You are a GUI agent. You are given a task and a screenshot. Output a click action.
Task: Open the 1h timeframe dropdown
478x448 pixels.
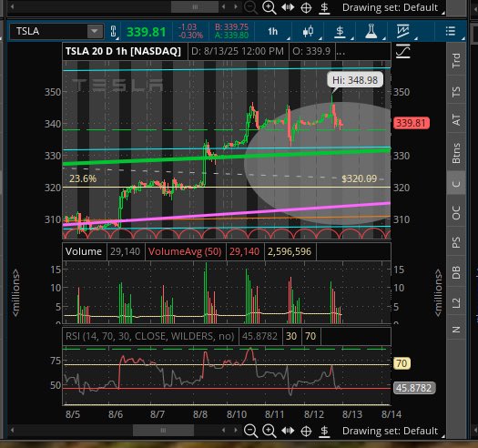273,31
